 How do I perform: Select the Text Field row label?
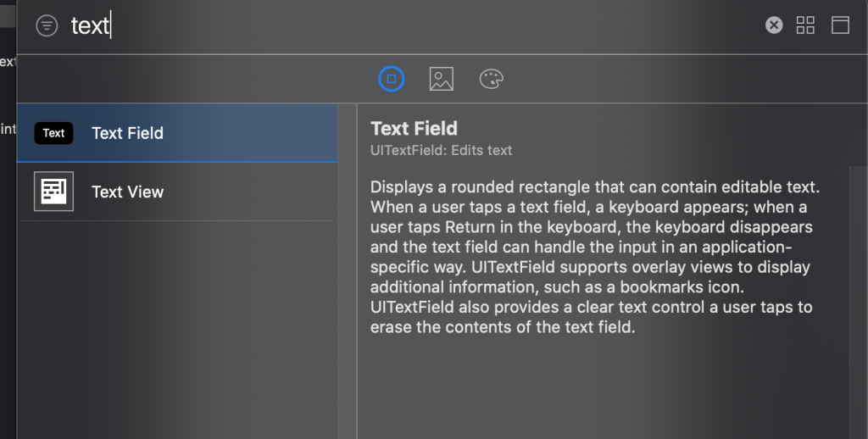coord(127,133)
